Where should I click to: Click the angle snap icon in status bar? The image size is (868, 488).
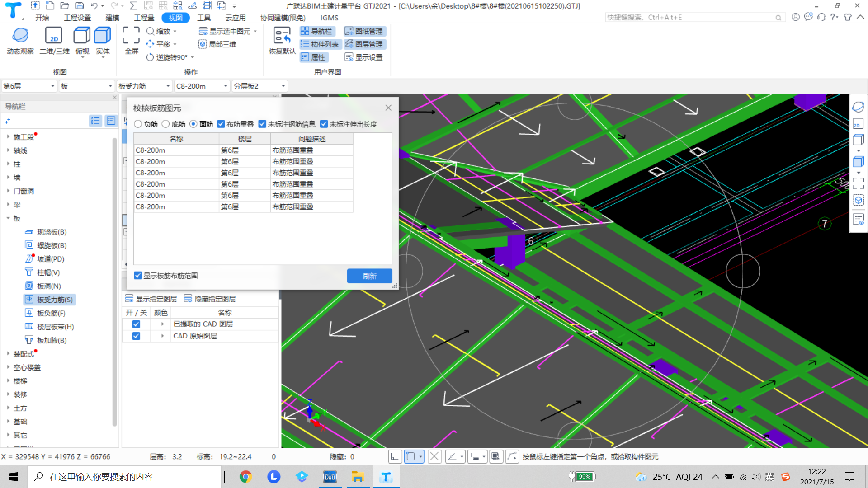tap(452, 457)
